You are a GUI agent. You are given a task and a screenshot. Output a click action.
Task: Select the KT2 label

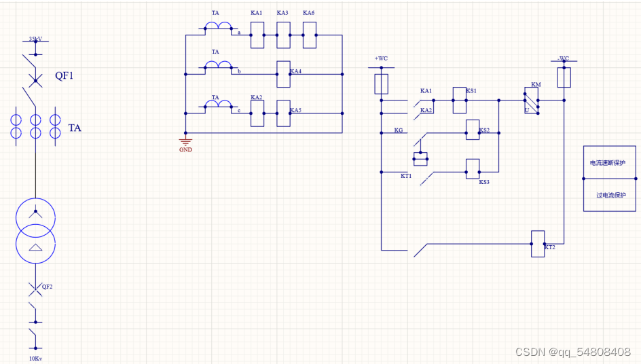pyautogui.click(x=550, y=247)
